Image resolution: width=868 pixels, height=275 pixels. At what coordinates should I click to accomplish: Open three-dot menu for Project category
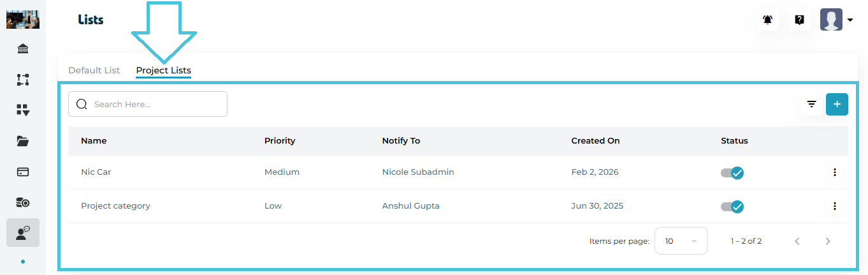tap(834, 206)
